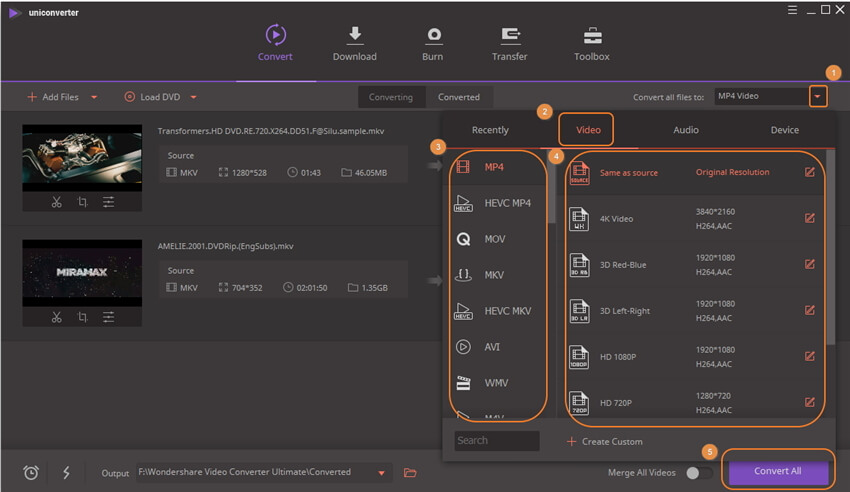Image resolution: width=850 pixels, height=492 pixels.
Task: Edit the HD 720P preset
Action: (x=809, y=402)
